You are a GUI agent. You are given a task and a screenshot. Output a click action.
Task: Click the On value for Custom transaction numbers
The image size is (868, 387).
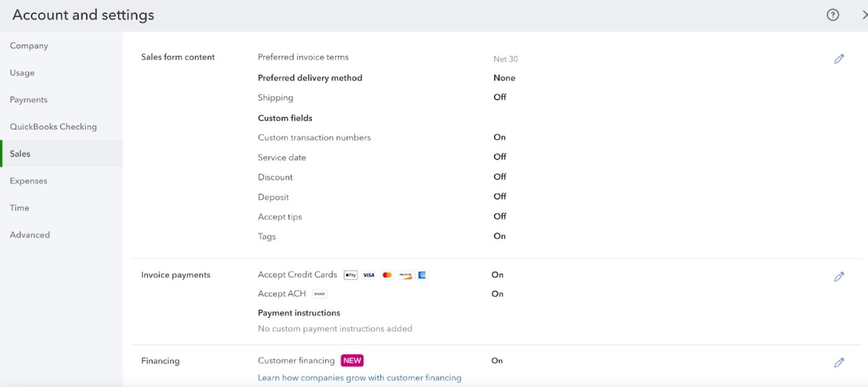(500, 138)
